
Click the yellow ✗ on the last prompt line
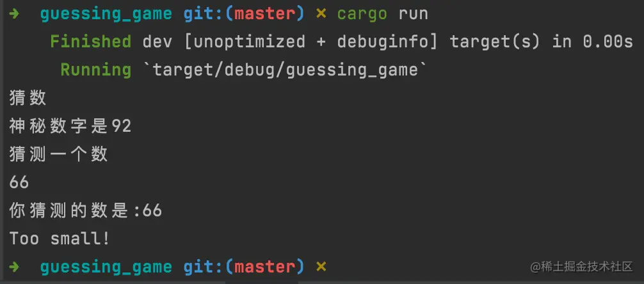(321, 267)
